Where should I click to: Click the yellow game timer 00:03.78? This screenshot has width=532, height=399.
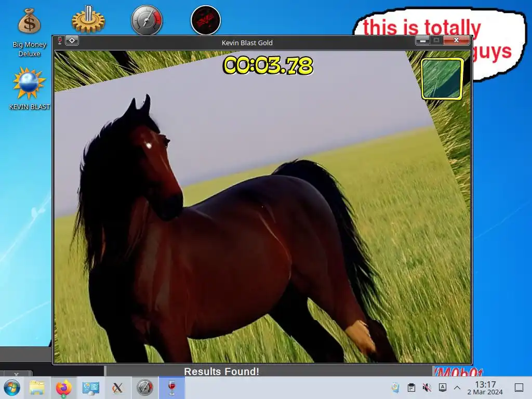268,65
